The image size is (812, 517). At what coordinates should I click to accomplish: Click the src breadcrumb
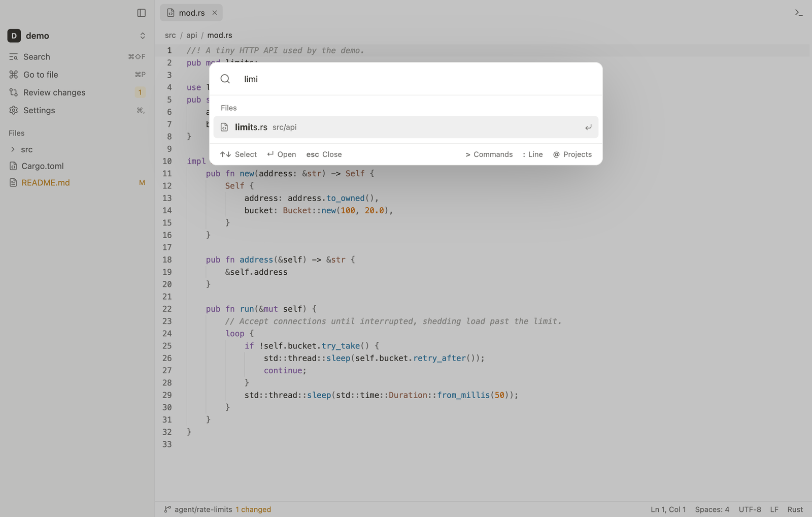coord(171,35)
